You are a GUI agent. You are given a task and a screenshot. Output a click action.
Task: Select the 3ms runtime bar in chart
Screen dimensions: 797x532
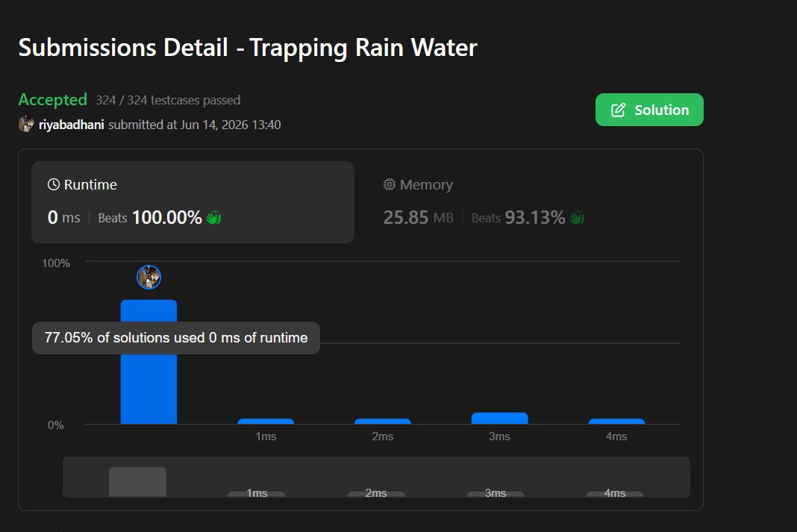tap(500, 418)
